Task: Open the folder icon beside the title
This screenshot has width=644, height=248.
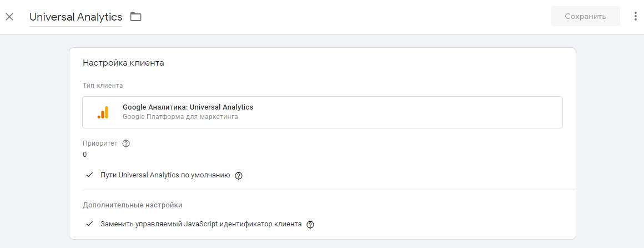Action: (135, 17)
